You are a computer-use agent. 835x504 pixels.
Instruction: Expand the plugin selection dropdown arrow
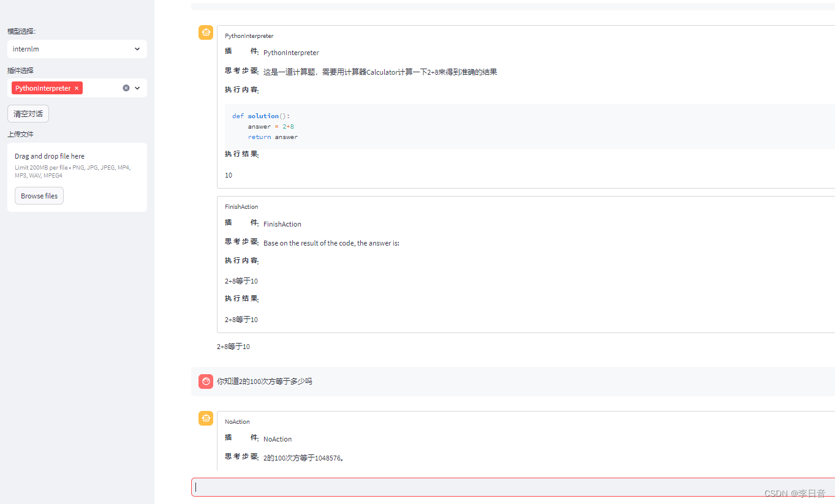[137, 88]
